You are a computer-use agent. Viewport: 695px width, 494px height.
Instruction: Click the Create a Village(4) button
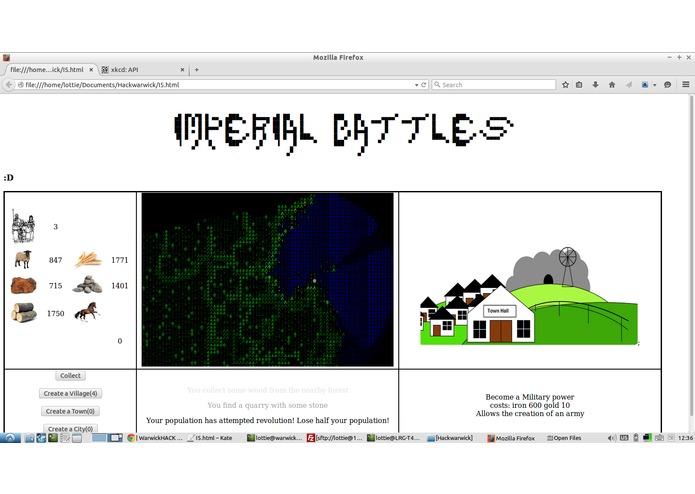point(70,393)
